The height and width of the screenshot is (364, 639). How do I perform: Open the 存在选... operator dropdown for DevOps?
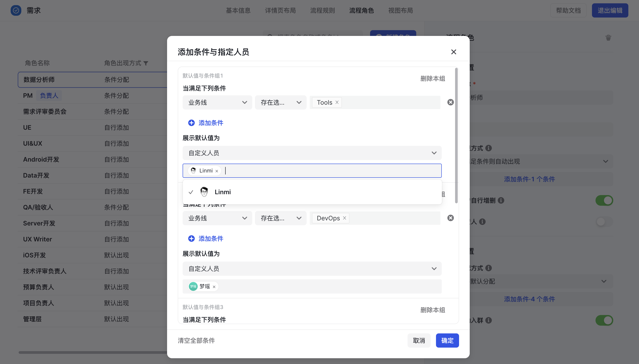281,218
